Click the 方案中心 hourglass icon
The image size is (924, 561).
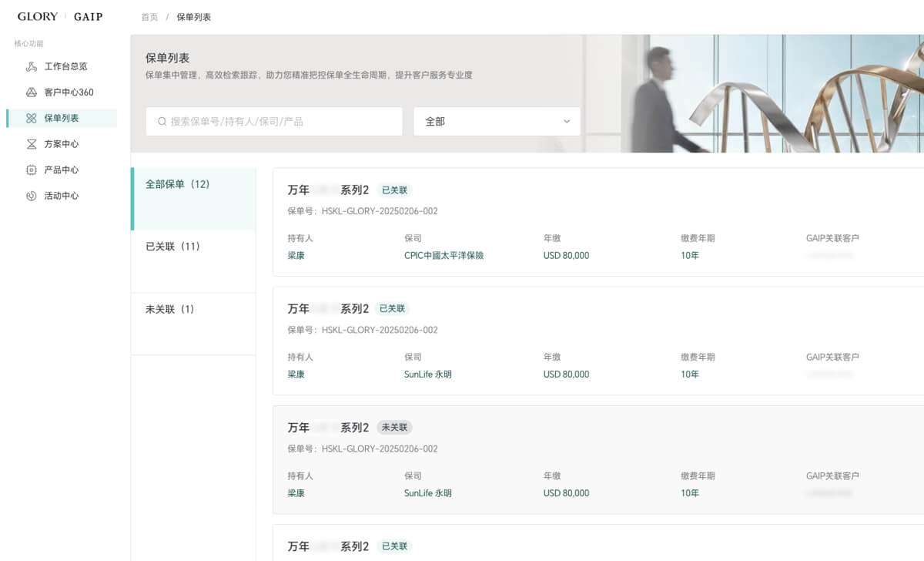point(32,144)
